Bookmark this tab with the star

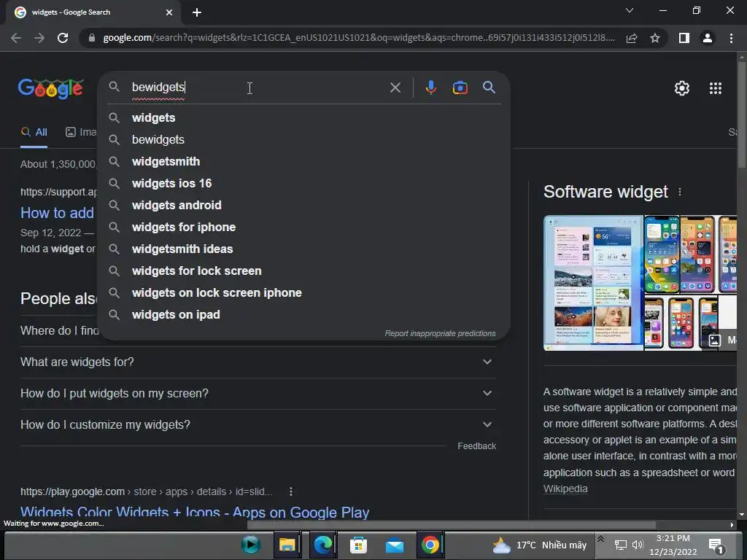(655, 38)
